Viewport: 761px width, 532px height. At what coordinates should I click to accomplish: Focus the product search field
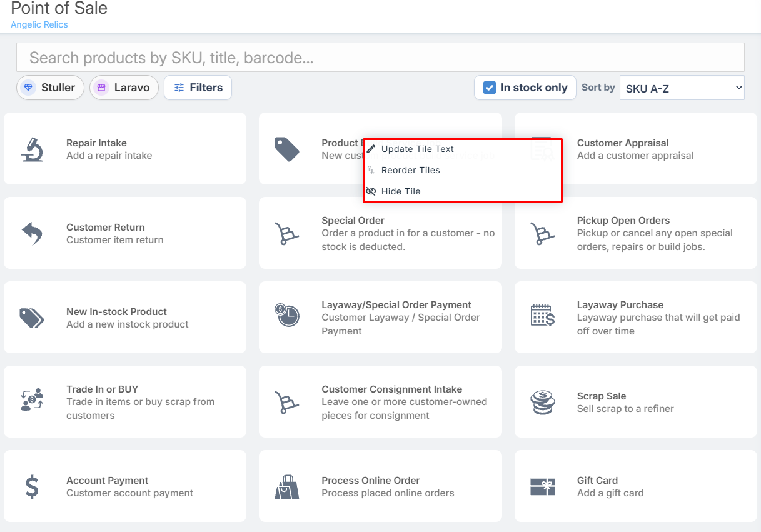pyautogui.click(x=380, y=58)
